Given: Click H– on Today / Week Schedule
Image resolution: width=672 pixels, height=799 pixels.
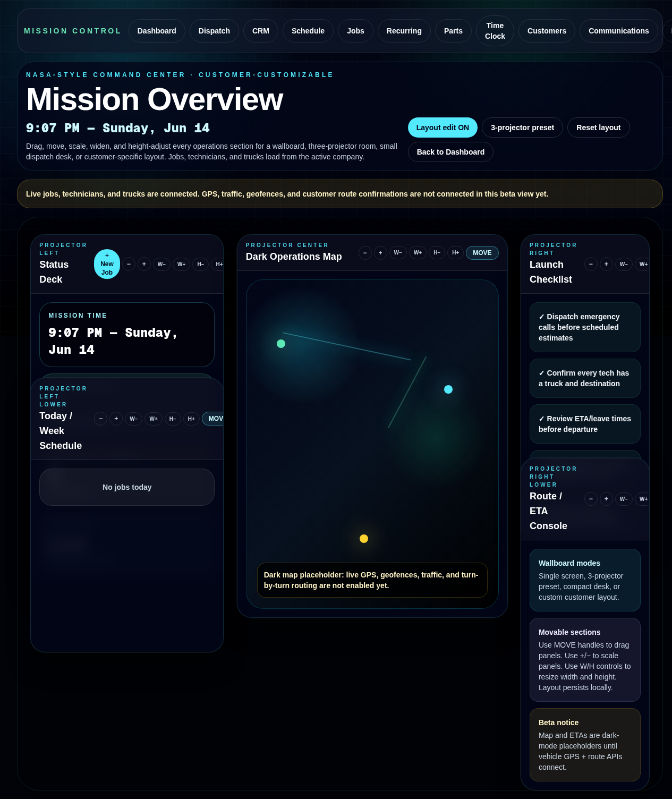Looking at the screenshot, I should pos(173,419).
